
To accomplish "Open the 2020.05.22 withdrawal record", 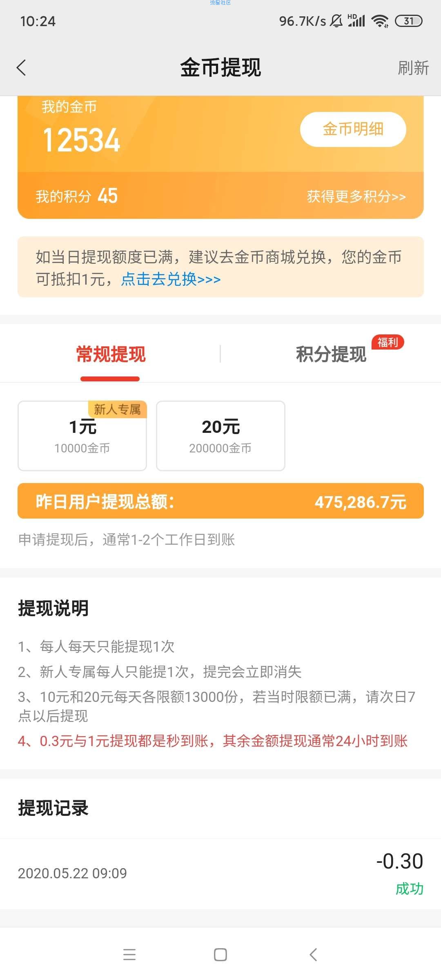I will pos(220,873).
